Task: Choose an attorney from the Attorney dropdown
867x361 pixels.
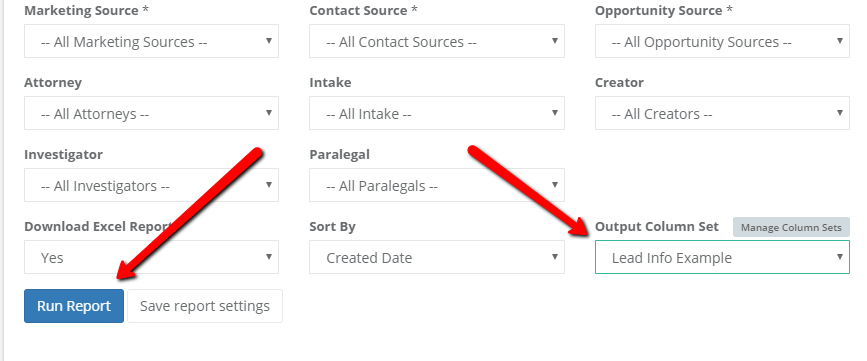Action: click(x=151, y=113)
